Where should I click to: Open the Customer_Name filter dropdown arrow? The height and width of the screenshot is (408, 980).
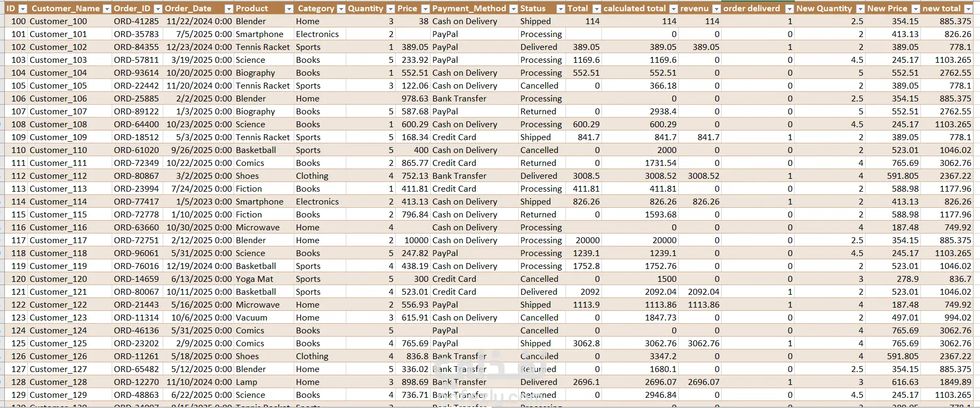(107, 9)
